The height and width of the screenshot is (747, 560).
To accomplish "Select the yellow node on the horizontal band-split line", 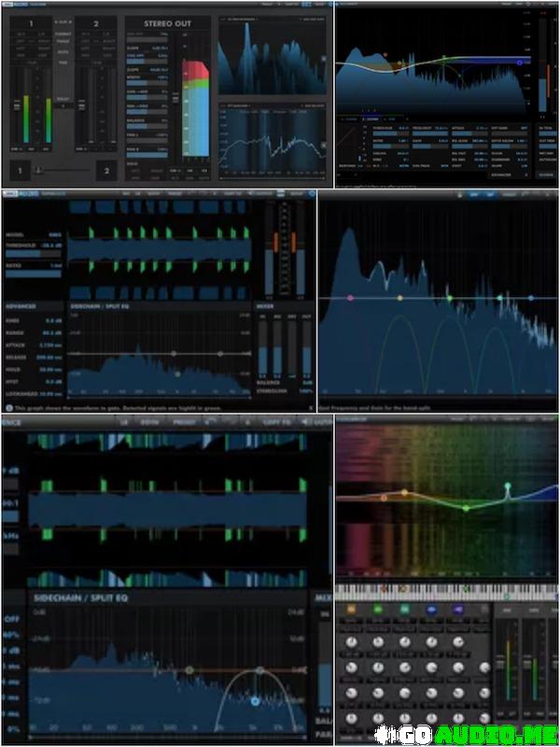I will click(x=399, y=298).
